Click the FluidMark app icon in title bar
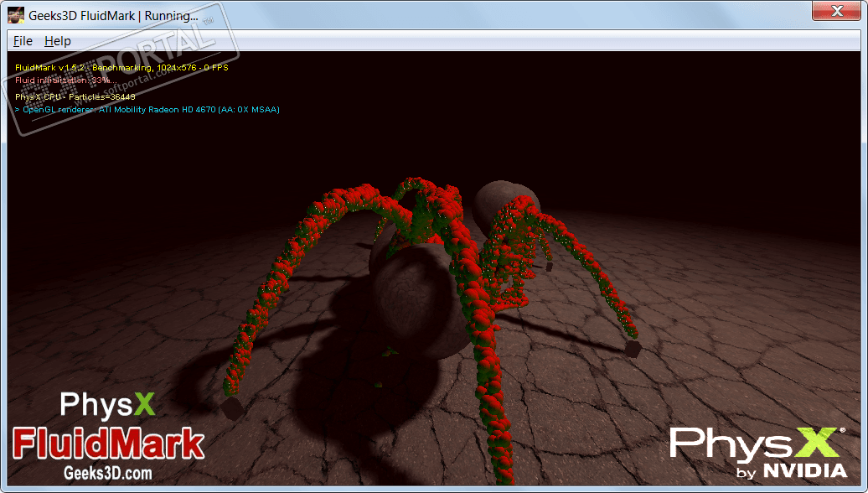868x493 pixels. tap(15, 15)
